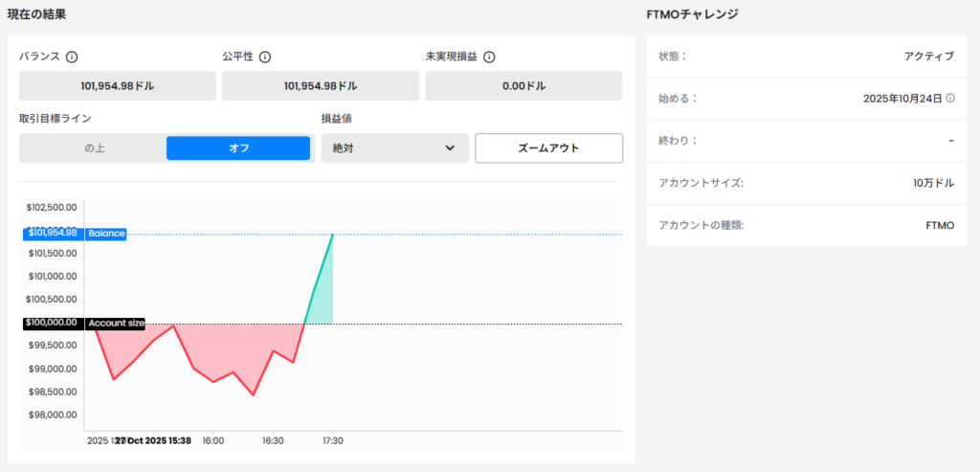Switch the target line to オフ
The height and width of the screenshot is (472, 980).
point(238,148)
